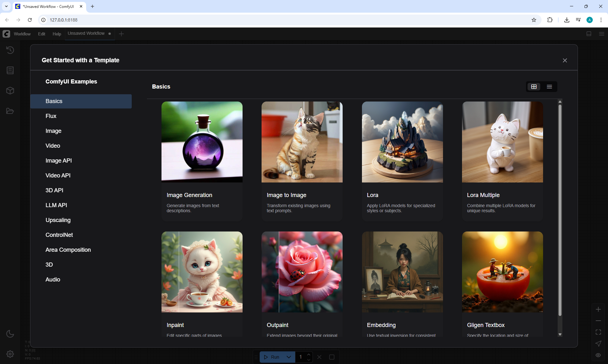
Task: Open the workflows folder sidebar icon
Action: (x=10, y=111)
